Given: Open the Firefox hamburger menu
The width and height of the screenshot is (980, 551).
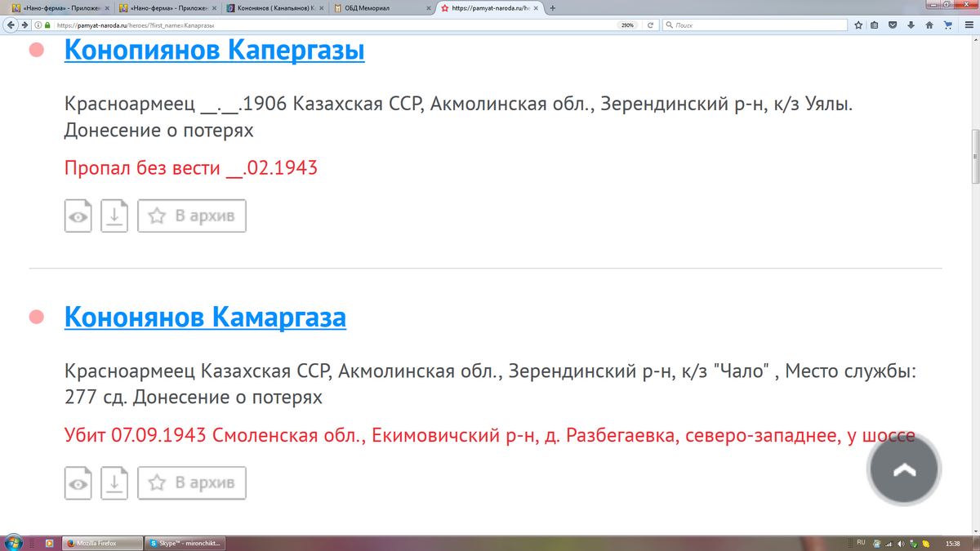Looking at the screenshot, I should 968,25.
